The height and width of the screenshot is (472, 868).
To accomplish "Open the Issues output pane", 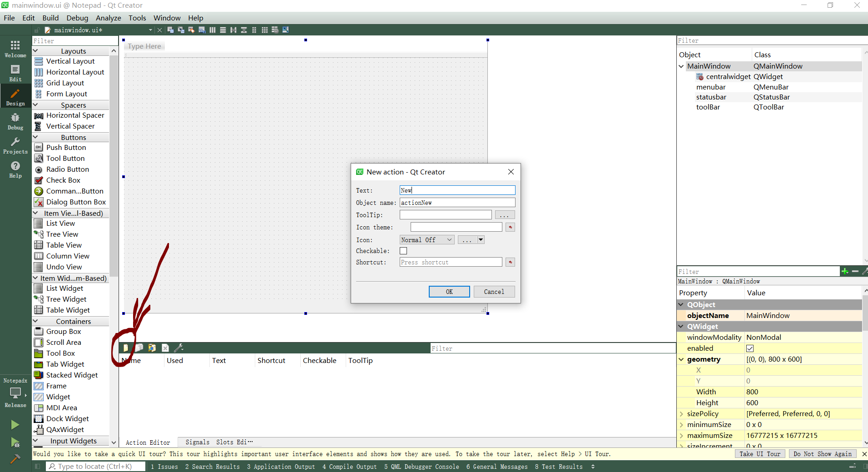I will [x=164, y=467].
